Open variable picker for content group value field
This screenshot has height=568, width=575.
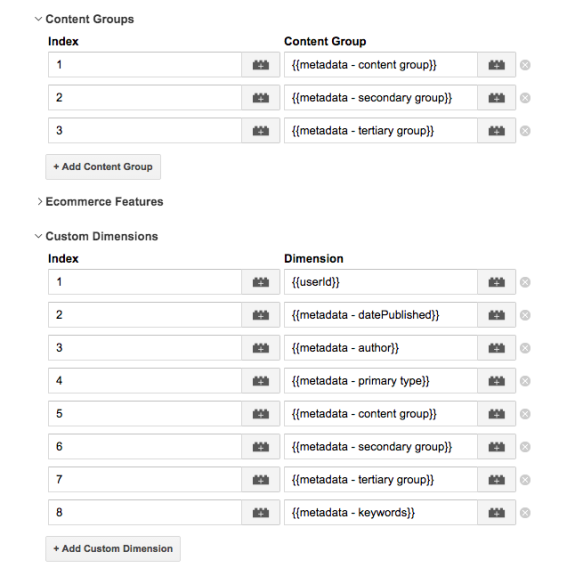[x=497, y=65]
